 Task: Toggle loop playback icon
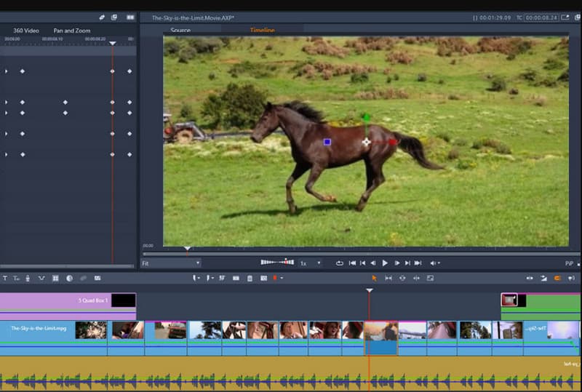(340, 263)
